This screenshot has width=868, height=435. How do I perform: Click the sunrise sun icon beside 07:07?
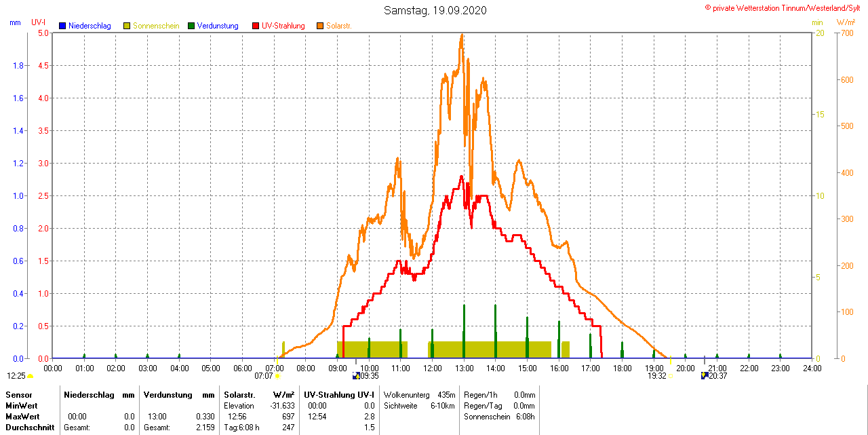(277, 376)
